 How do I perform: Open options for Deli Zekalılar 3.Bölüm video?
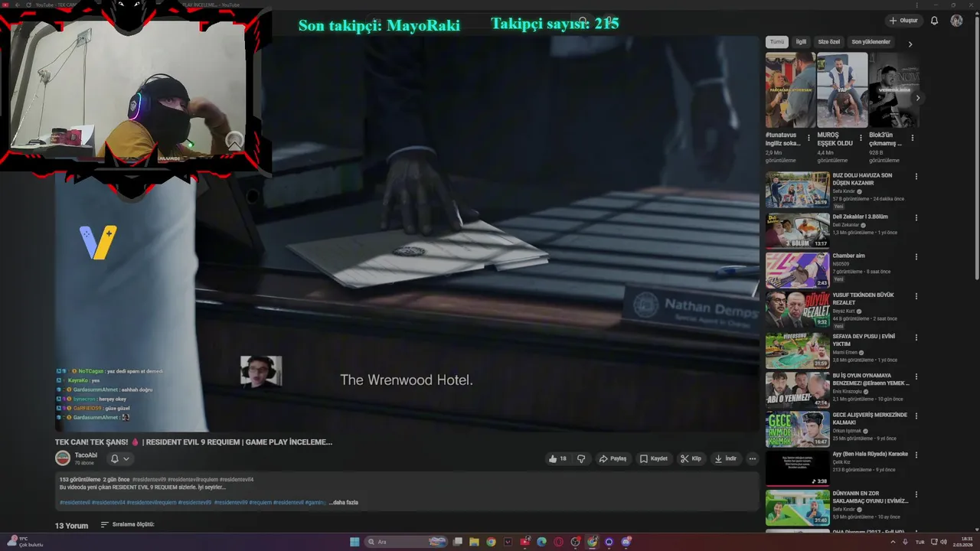(x=916, y=217)
